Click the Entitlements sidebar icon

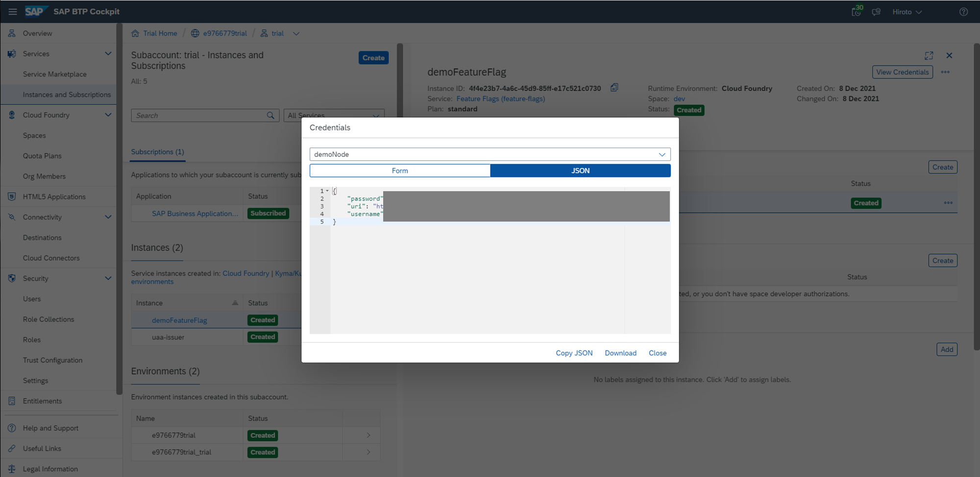point(12,401)
